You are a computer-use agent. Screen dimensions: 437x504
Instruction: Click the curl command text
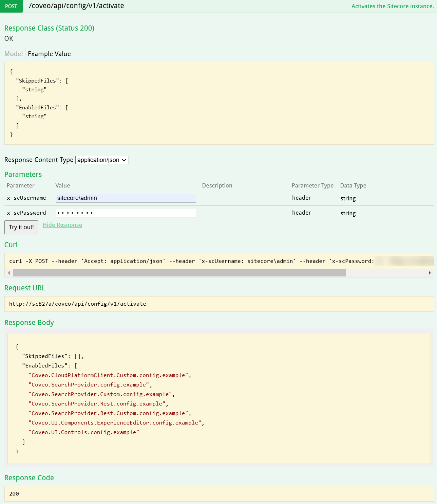click(x=192, y=261)
